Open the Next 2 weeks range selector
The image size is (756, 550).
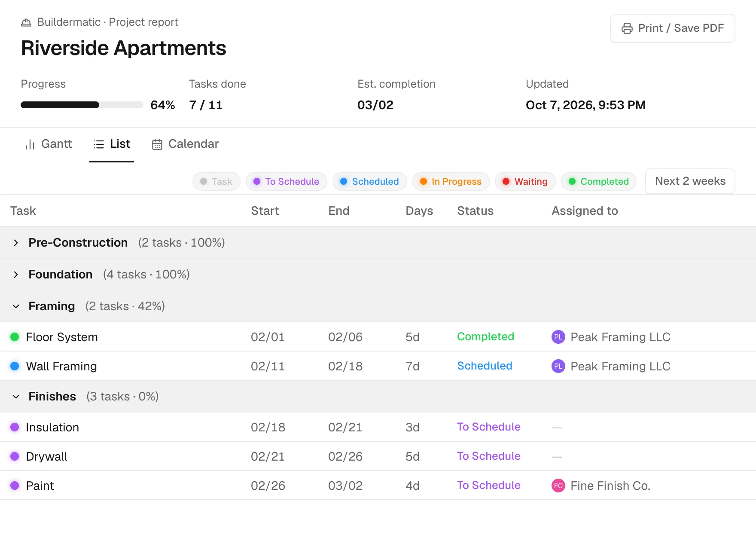[x=690, y=181]
